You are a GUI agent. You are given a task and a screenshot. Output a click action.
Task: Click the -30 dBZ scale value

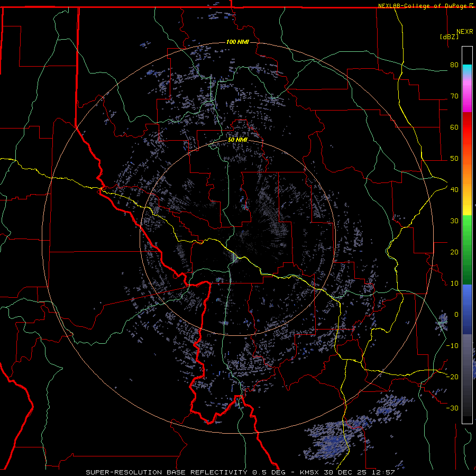452,408
